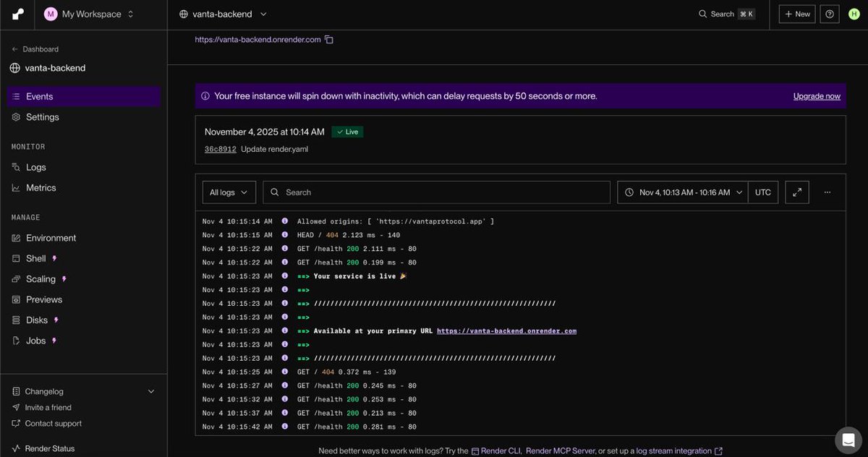Click the Environment icon
The height and width of the screenshot is (457, 868).
pyautogui.click(x=16, y=238)
